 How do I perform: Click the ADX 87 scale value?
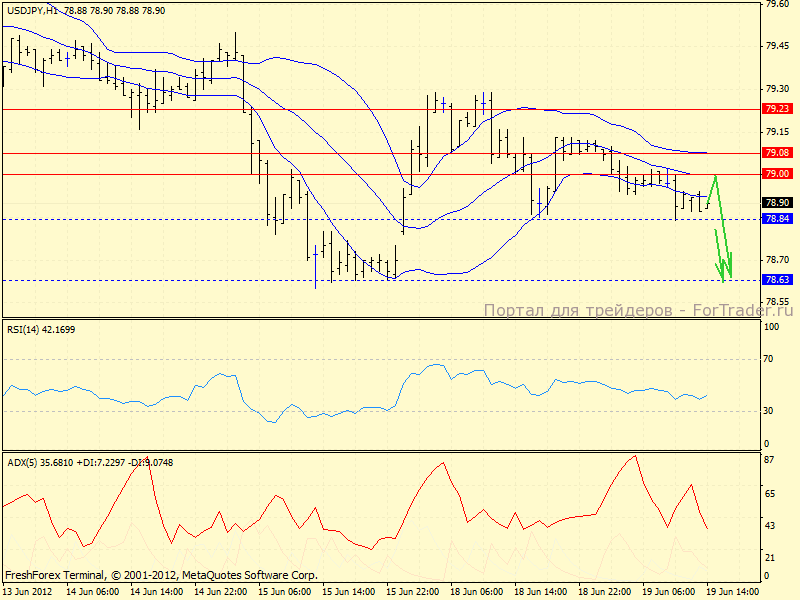[771, 460]
